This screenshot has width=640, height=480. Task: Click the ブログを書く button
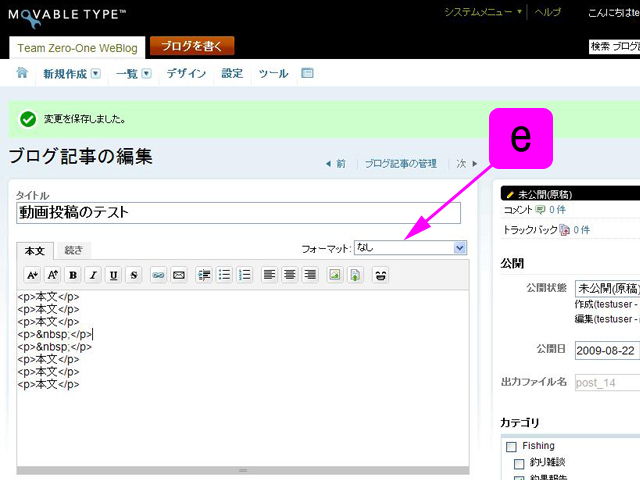[192, 46]
